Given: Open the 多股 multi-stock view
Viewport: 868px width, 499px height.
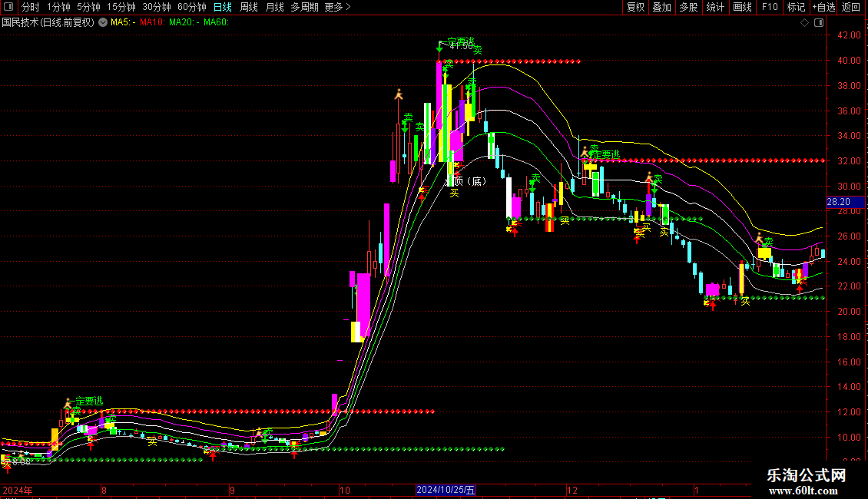Looking at the screenshot, I should pyautogui.click(x=689, y=7).
